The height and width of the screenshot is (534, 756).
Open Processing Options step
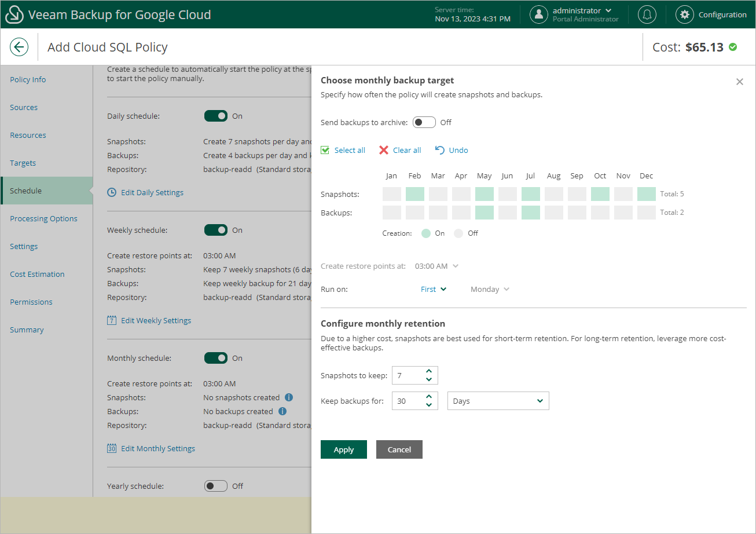[43, 218]
